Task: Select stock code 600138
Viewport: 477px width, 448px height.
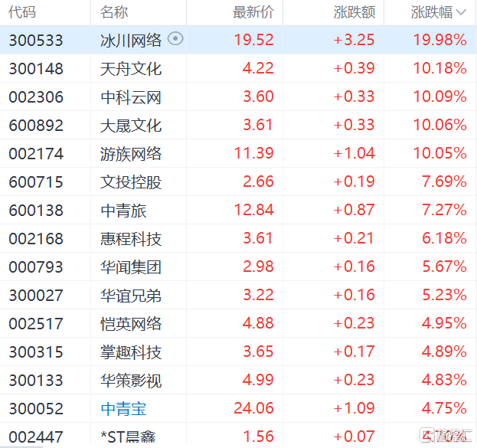Action: [36, 211]
